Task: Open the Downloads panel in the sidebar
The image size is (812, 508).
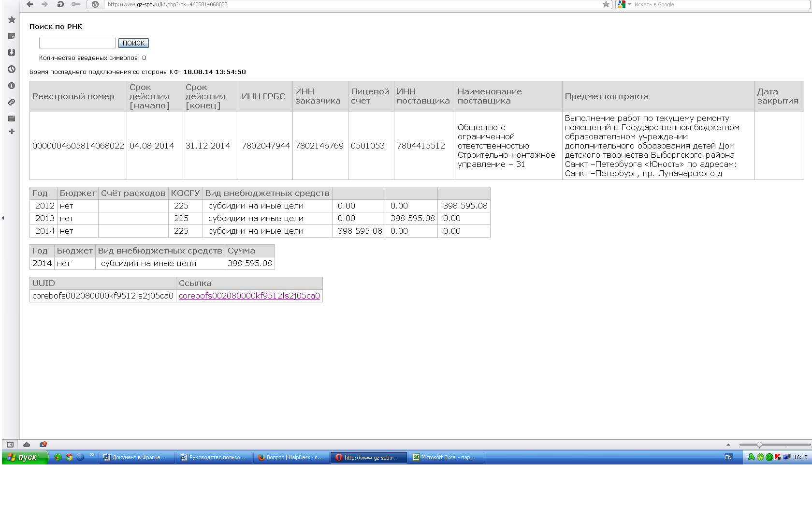Action: tap(12, 52)
